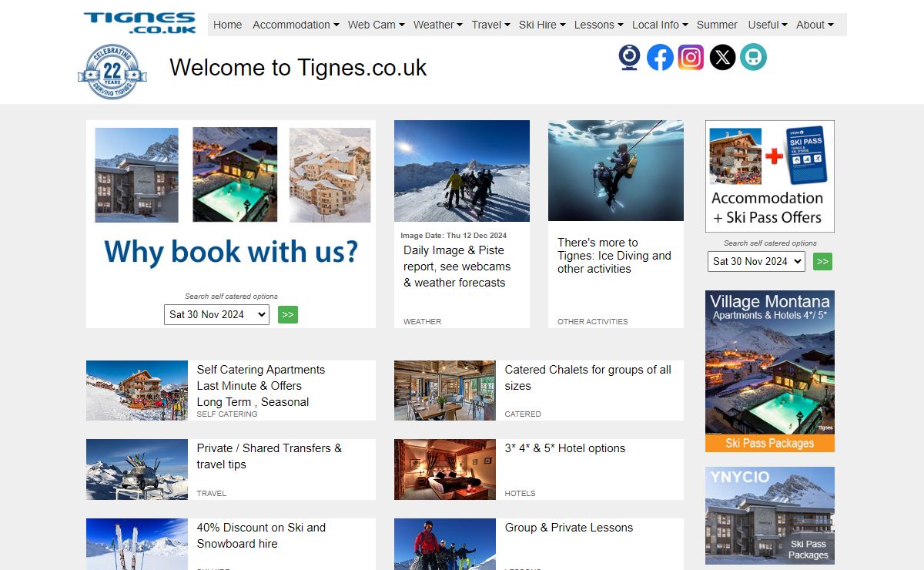The width and height of the screenshot is (924, 570).
Task: Click the Tignes.co.uk logo
Action: click(x=140, y=22)
